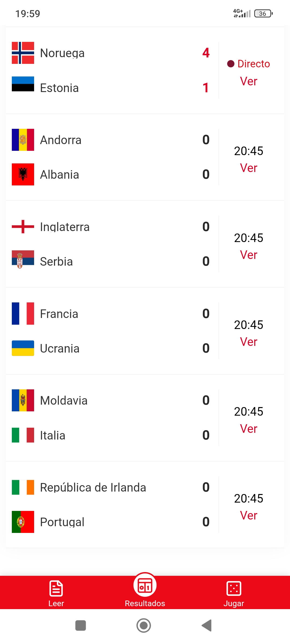Image resolution: width=290 pixels, height=644 pixels.
Task: Open the Jugar tab
Action: [x=234, y=594]
